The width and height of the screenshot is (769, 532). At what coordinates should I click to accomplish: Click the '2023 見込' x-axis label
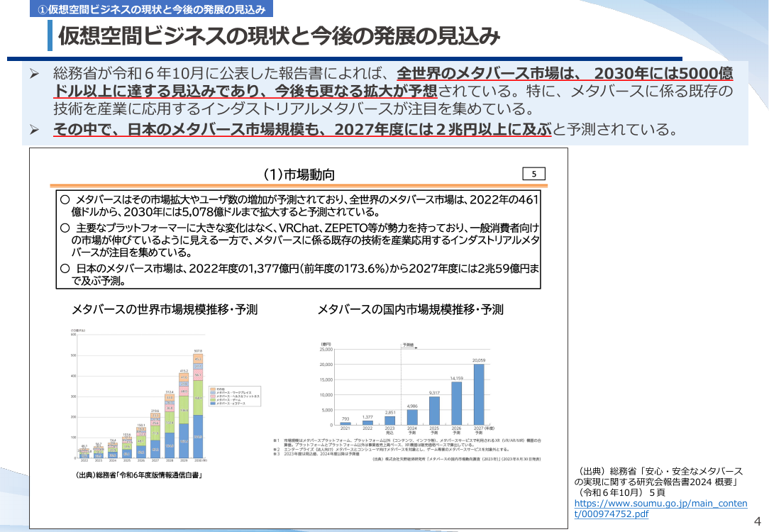[390, 431]
